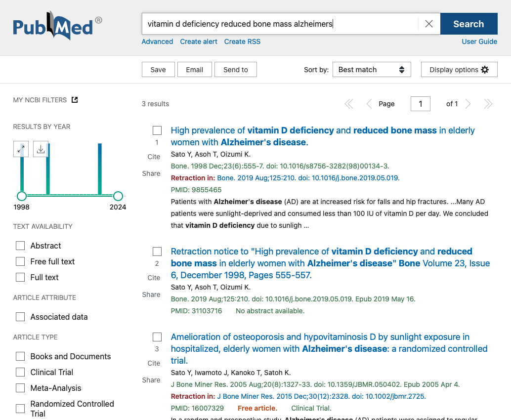
Task: Check the Meta-Analysis article type filter
Action: pos(20,388)
